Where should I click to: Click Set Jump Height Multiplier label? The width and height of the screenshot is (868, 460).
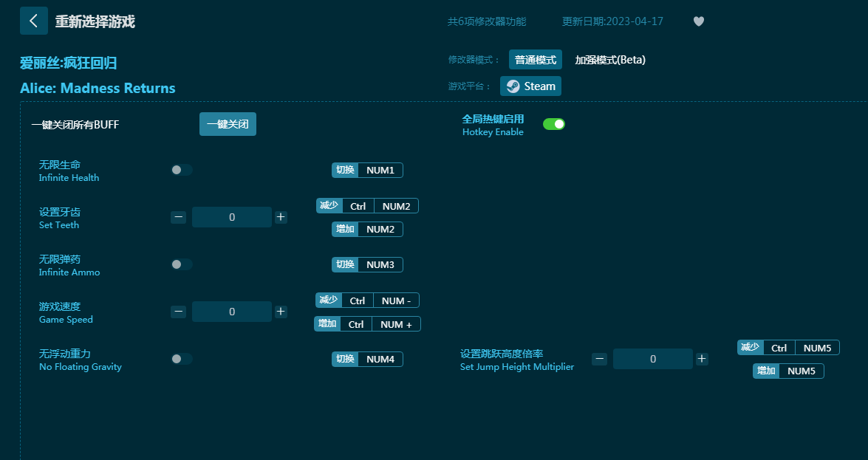point(517,366)
